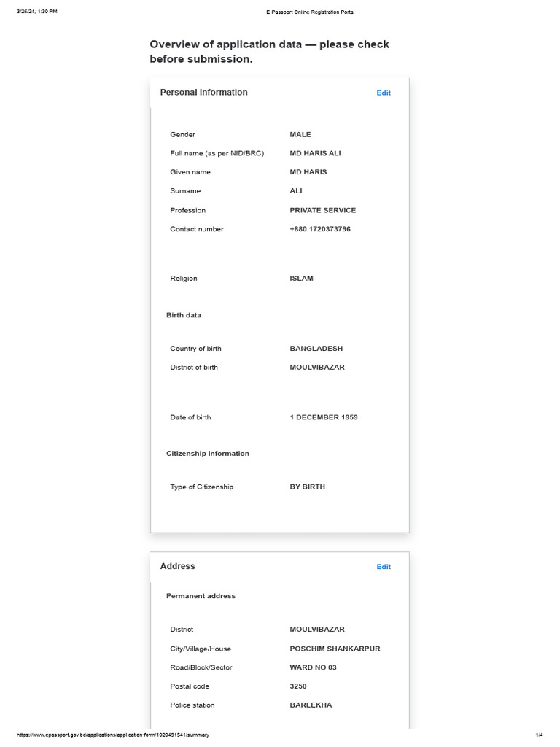This screenshot has width=560, height=747.
Task: Click the full name value MD HARIS ALI
Action: coord(315,153)
